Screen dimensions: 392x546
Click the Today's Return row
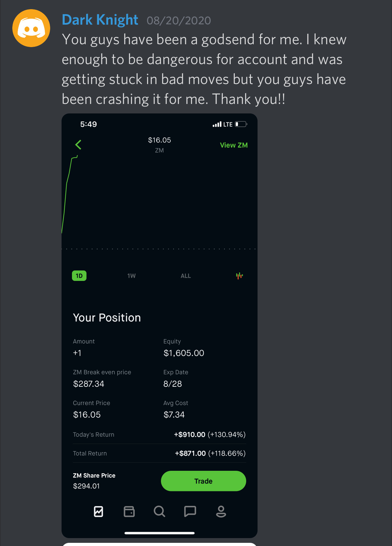coord(159,434)
